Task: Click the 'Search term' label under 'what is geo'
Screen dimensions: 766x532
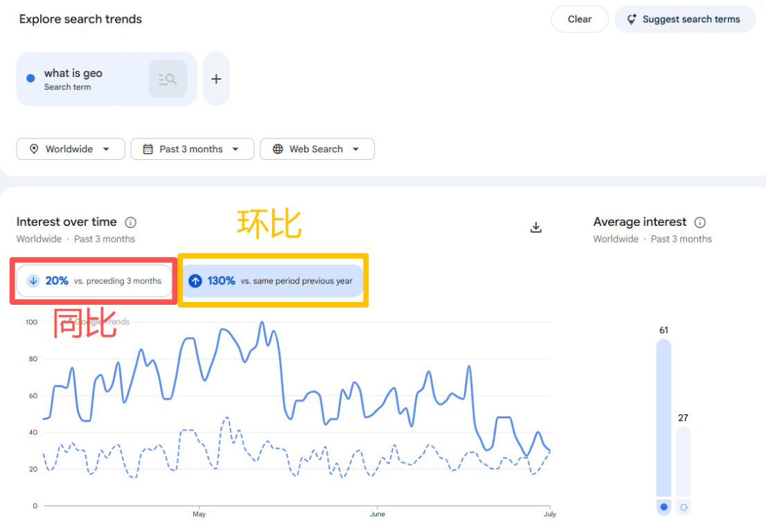Action: pyautogui.click(x=67, y=87)
